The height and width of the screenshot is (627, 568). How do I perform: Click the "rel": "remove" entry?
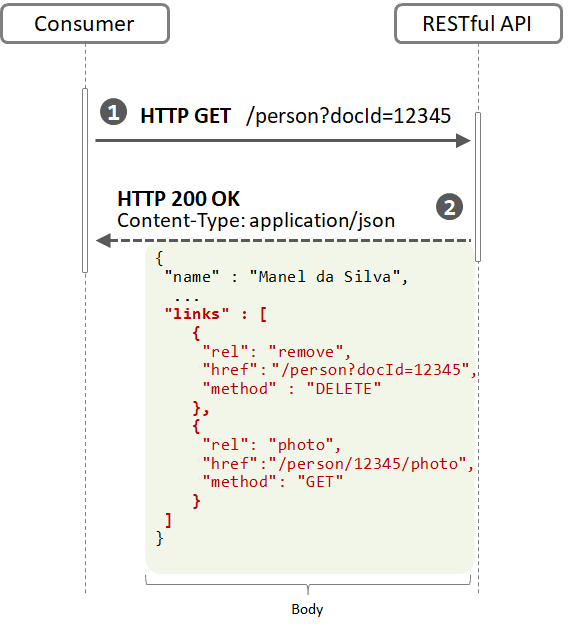point(276,352)
